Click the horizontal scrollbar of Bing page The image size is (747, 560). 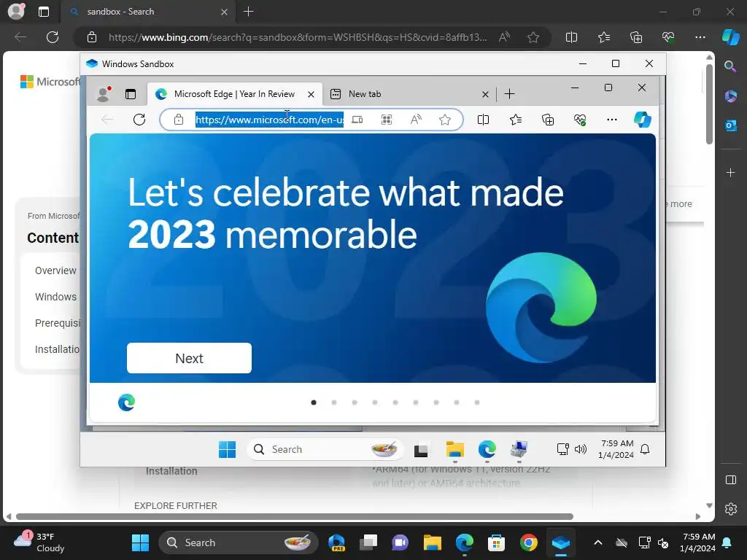point(295,517)
